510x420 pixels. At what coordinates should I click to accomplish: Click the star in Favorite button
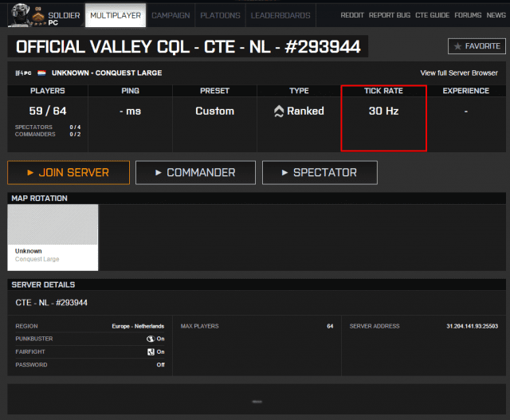click(458, 47)
